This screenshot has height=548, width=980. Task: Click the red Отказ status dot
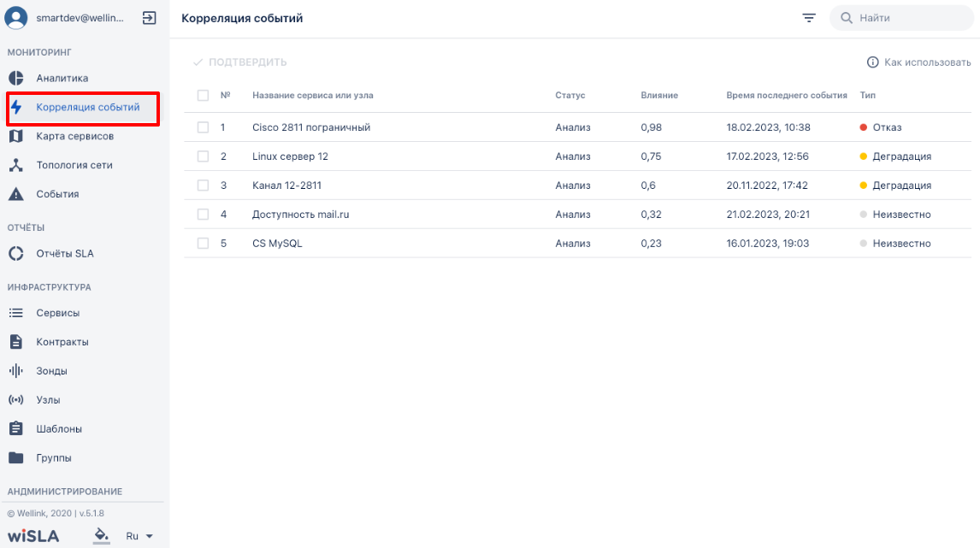pos(863,127)
